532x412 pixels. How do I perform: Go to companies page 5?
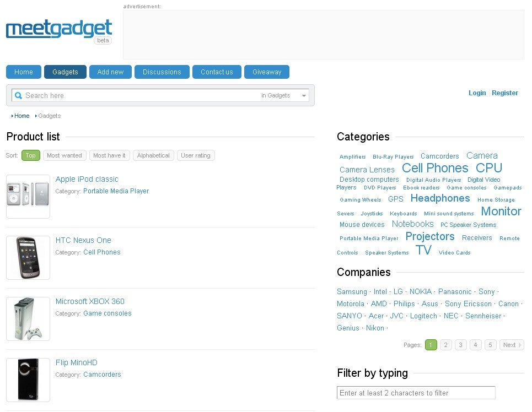[x=490, y=345]
